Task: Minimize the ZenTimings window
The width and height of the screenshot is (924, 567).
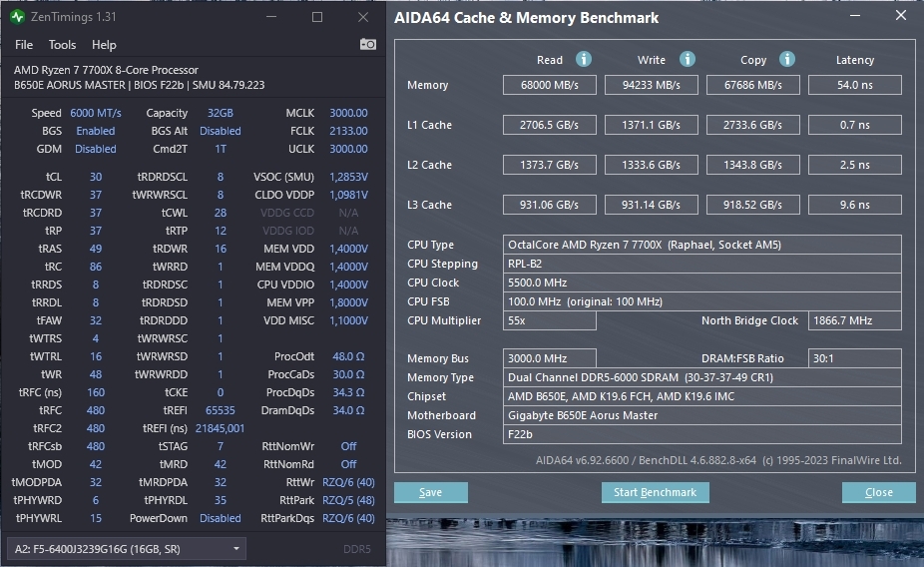Action: [x=272, y=17]
